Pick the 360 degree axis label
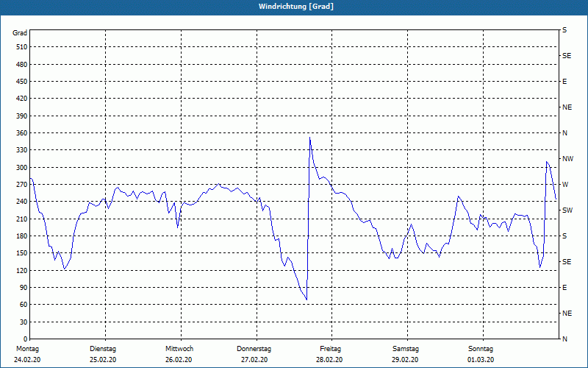588x368 pixels. (x=22, y=133)
